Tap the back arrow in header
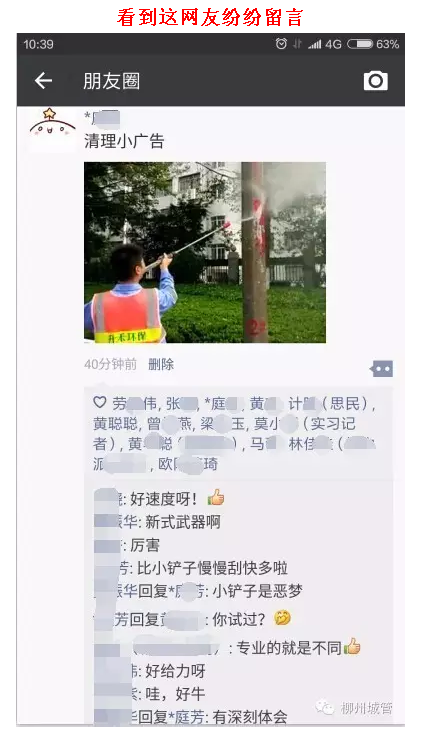The width and height of the screenshot is (425, 730). point(43,81)
